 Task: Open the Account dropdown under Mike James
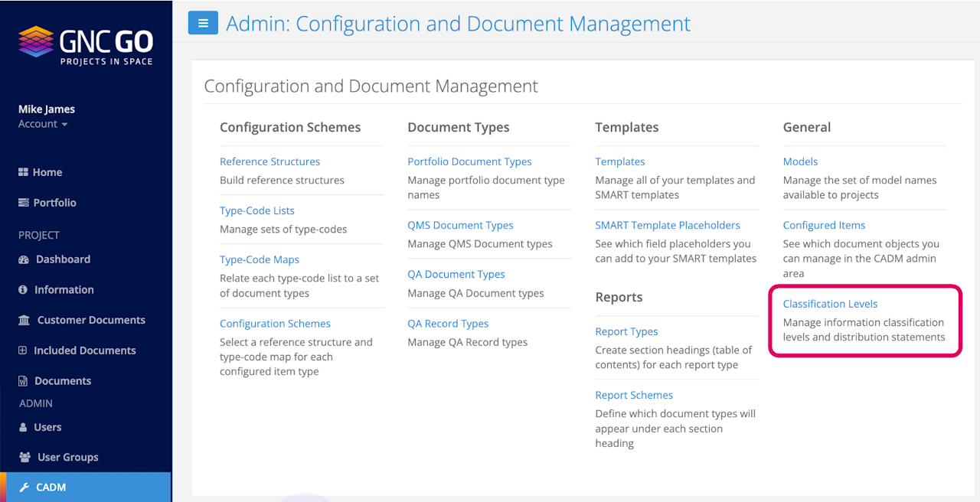point(43,124)
